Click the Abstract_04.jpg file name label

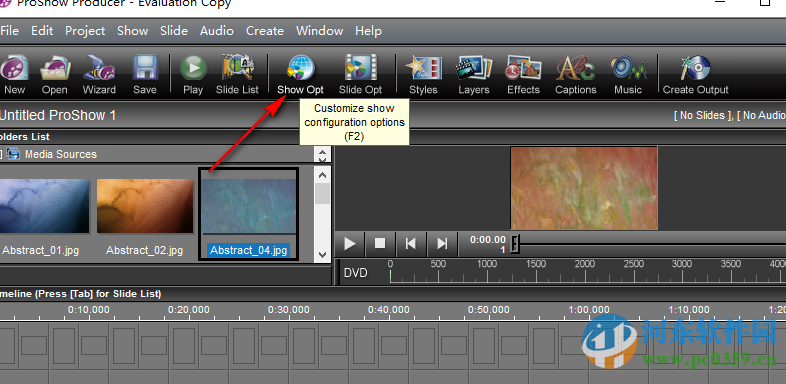pyautogui.click(x=248, y=250)
